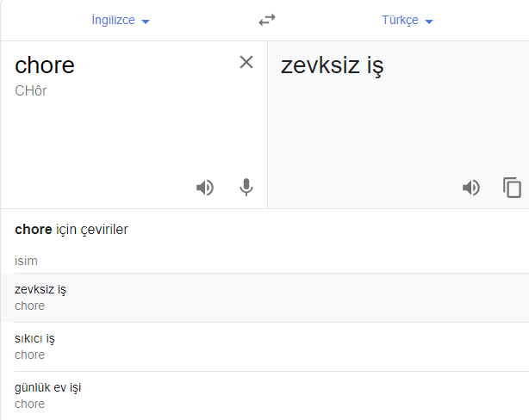529x420 pixels.
Task: Swap the source and target languages
Action: click(267, 20)
